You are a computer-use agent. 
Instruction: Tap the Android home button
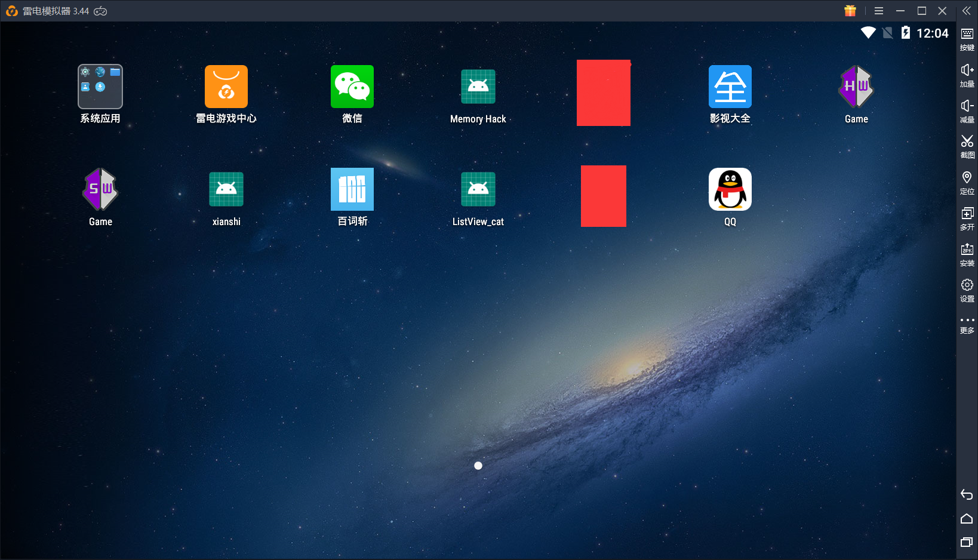coord(967,518)
